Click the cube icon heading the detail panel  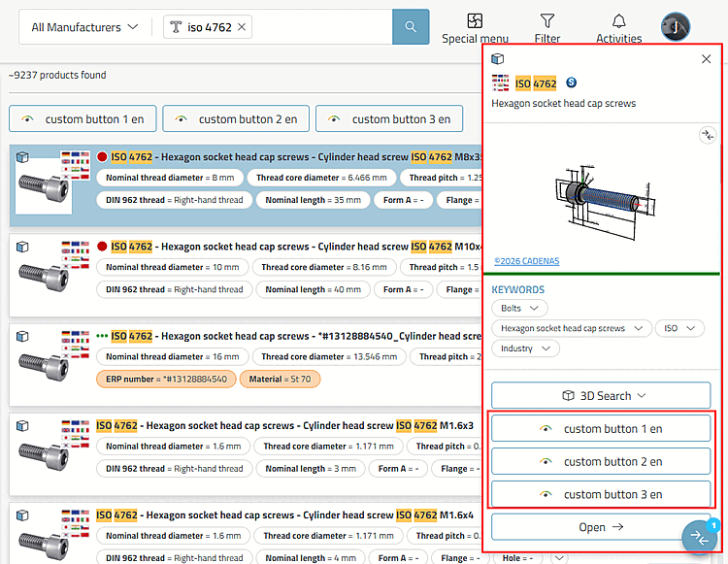498,59
